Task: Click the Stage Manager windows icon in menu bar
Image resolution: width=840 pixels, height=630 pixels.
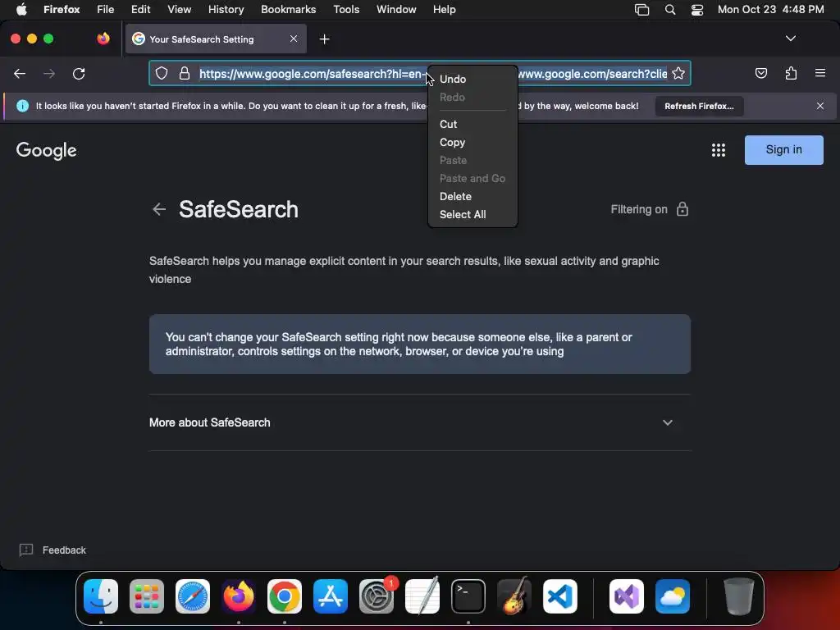Action: click(641, 10)
